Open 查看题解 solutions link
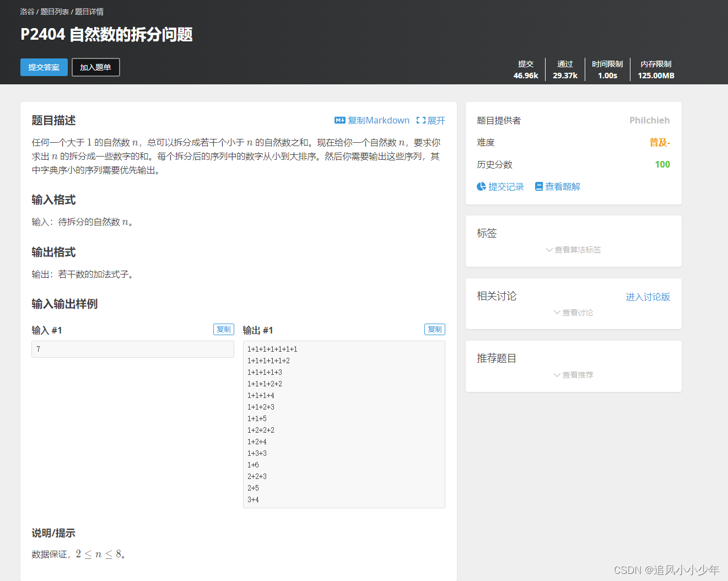 (x=563, y=187)
